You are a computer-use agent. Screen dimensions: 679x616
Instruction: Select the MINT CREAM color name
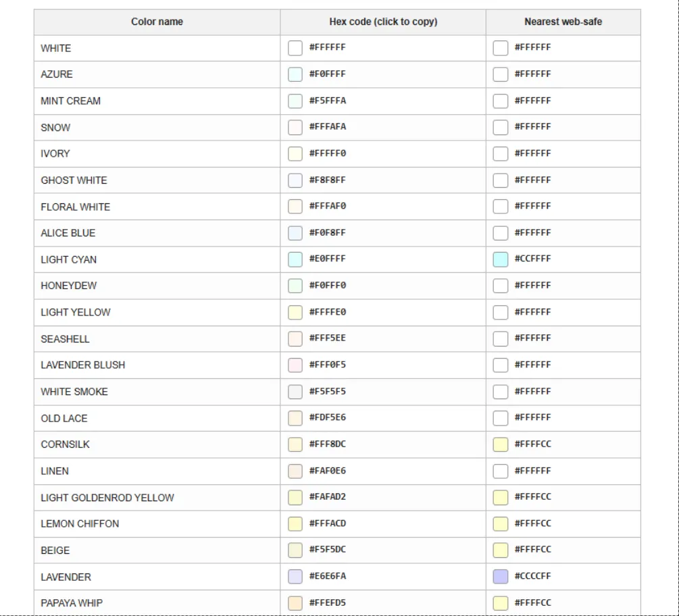[70, 101]
